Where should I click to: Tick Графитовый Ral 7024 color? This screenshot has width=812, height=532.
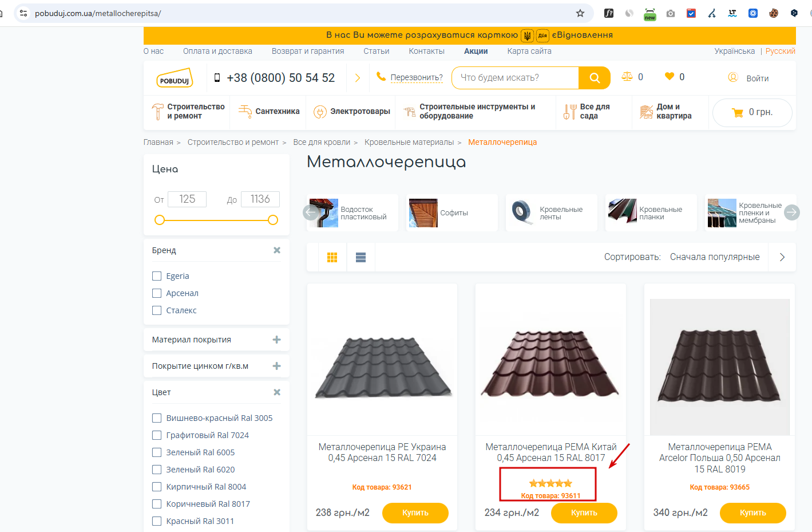click(157, 435)
